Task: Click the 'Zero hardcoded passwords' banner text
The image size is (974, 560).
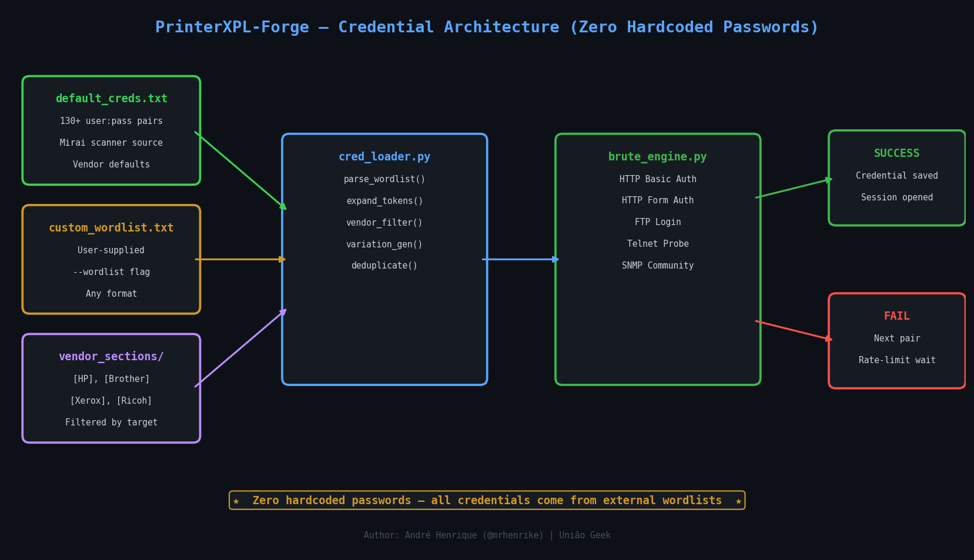Action: (x=487, y=501)
